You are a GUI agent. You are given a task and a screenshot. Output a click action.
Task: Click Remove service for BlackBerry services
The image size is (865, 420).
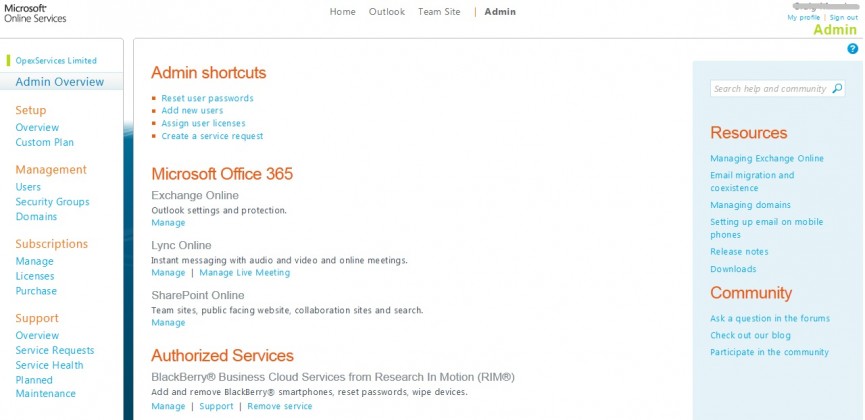pyautogui.click(x=280, y=406)
